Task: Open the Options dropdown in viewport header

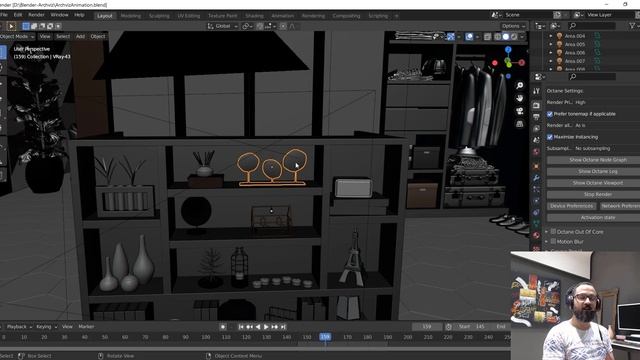Action: click(x=513, y=26)
